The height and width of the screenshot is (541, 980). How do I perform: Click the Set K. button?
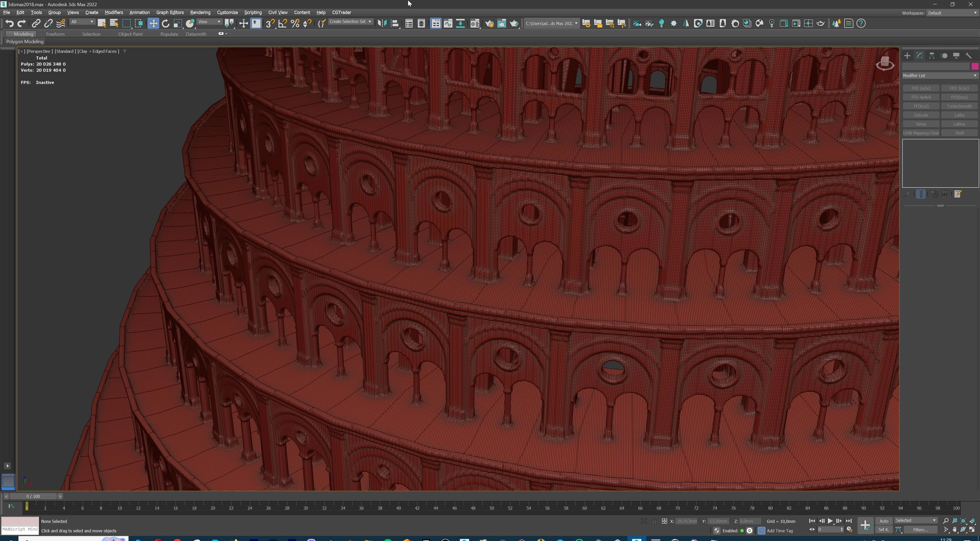tap(883, 530)
